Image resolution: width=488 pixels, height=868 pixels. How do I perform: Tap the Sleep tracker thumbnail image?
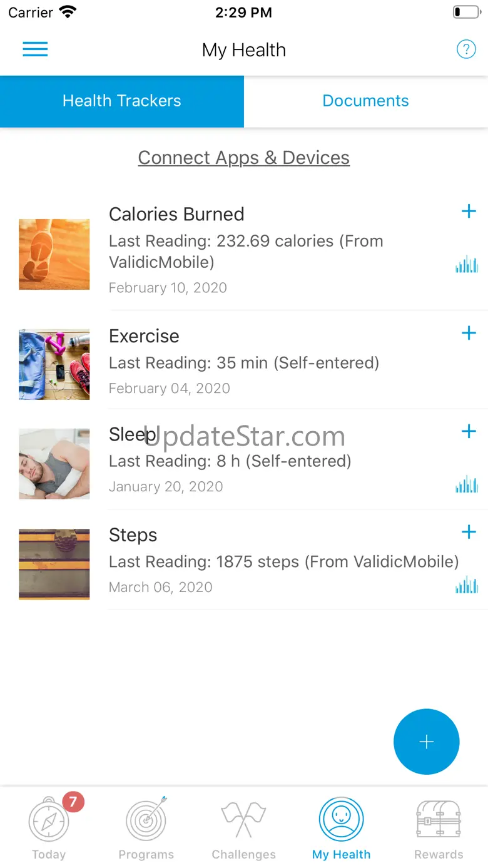coord(54,464)
